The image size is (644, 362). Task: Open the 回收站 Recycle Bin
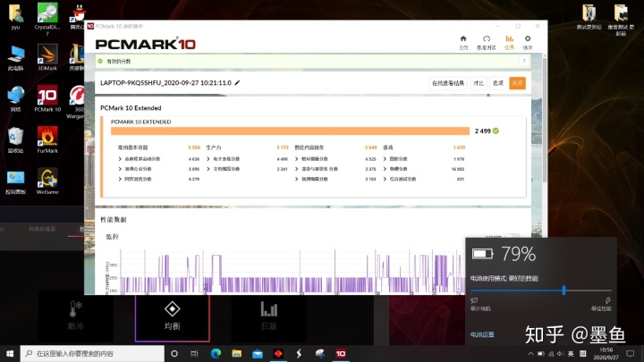pos(15,140)
